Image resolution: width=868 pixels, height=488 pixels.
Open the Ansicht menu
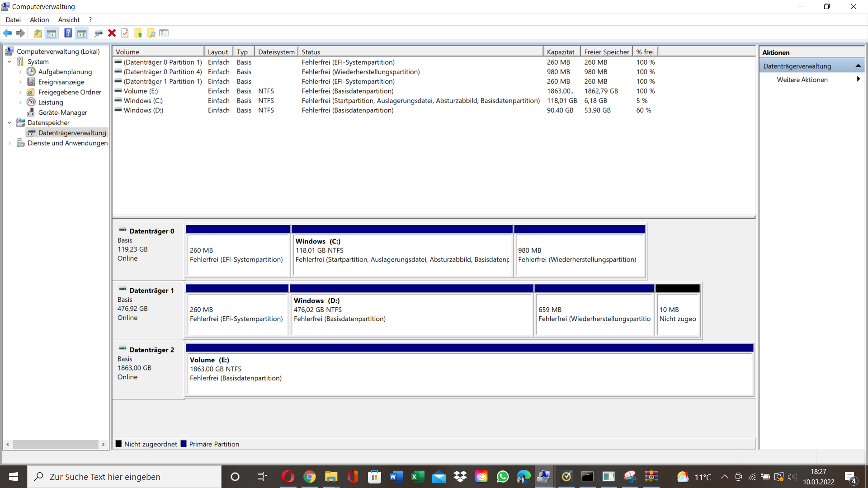(69, 20)
